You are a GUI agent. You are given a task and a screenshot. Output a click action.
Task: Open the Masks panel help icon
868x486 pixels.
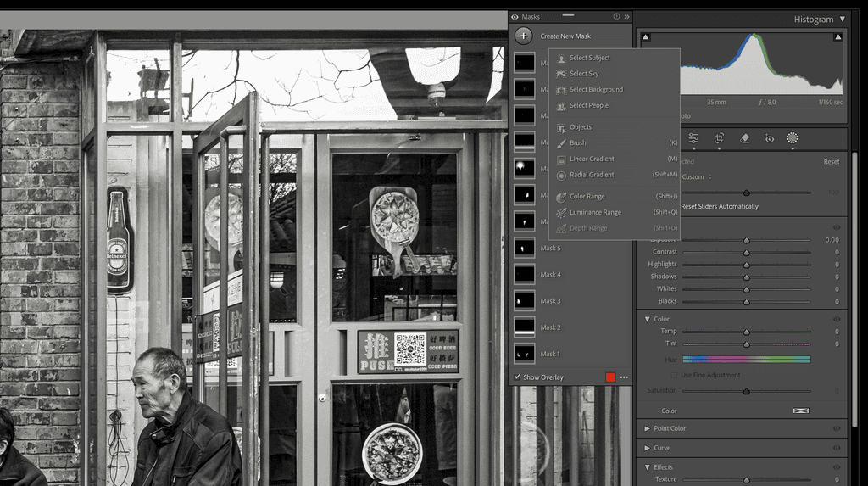[x=616, y=17]
